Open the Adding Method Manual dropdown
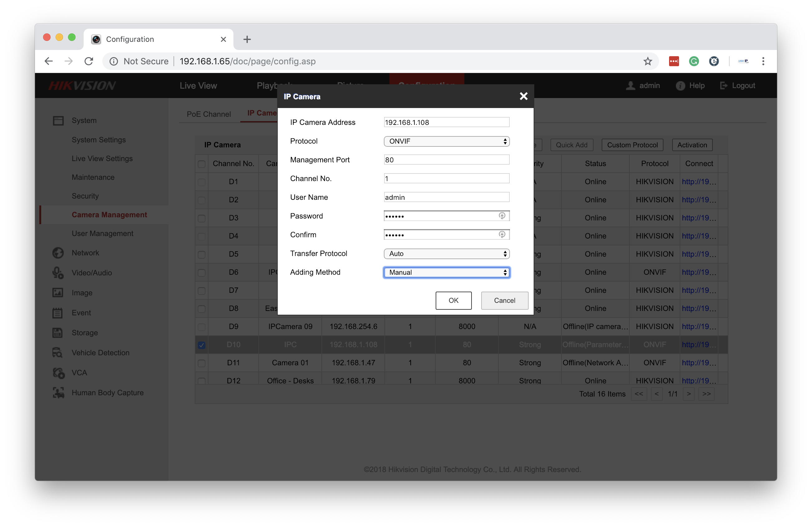 446,272
